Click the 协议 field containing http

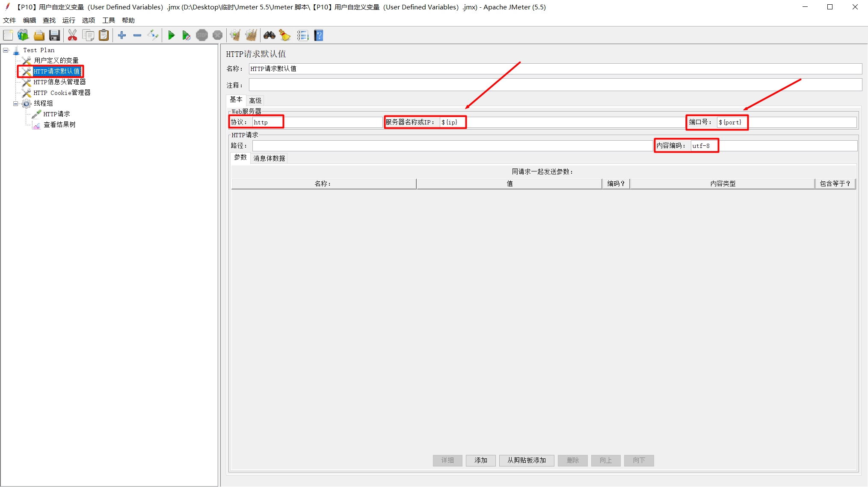[317, 123]
